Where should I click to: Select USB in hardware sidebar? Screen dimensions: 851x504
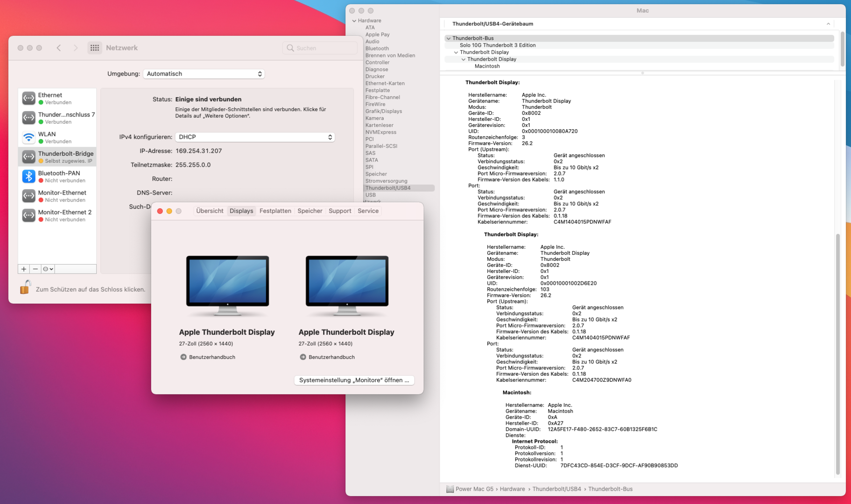[x=371, y=195]
